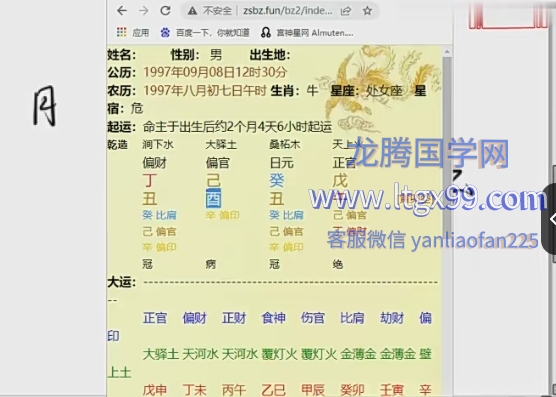Screen dimensions: 556x397
Task: Click the 戊申 first luck pillar
Action: point(155,390)
